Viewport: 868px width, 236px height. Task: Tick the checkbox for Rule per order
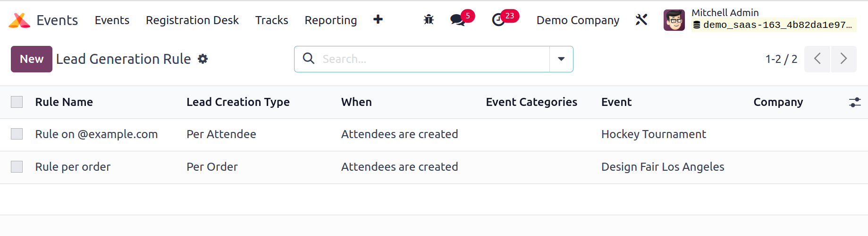(17, 167)
